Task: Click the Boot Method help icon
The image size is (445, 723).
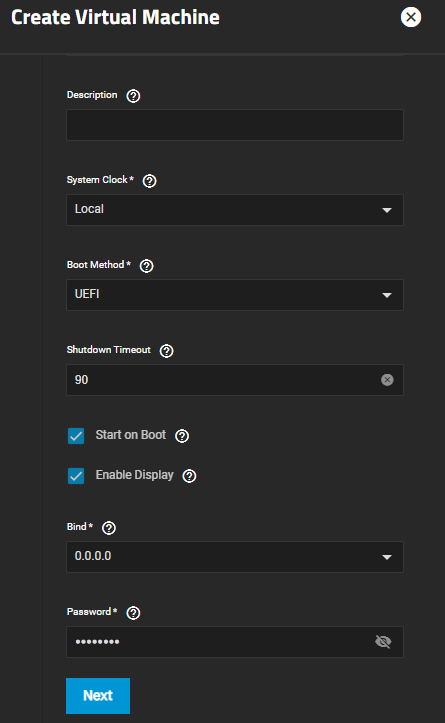Action: (x=147, y=266)
